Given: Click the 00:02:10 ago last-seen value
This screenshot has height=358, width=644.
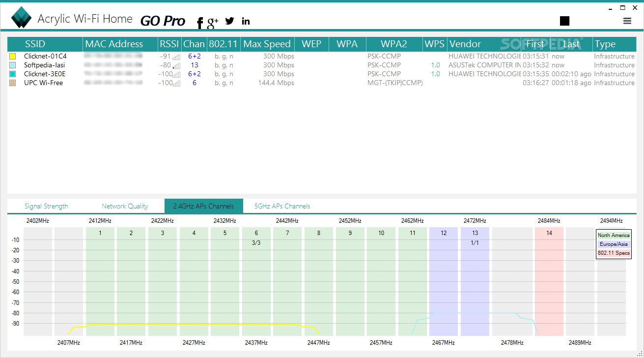Looking at the screenshot, I should (x=571, y=74).
